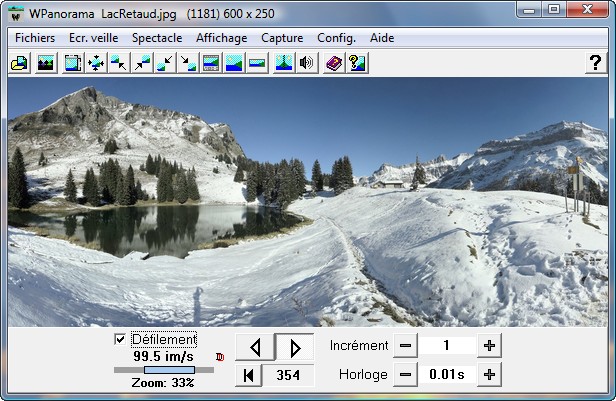
Task: Click the position field showing 354
Action: coord(288,375)
